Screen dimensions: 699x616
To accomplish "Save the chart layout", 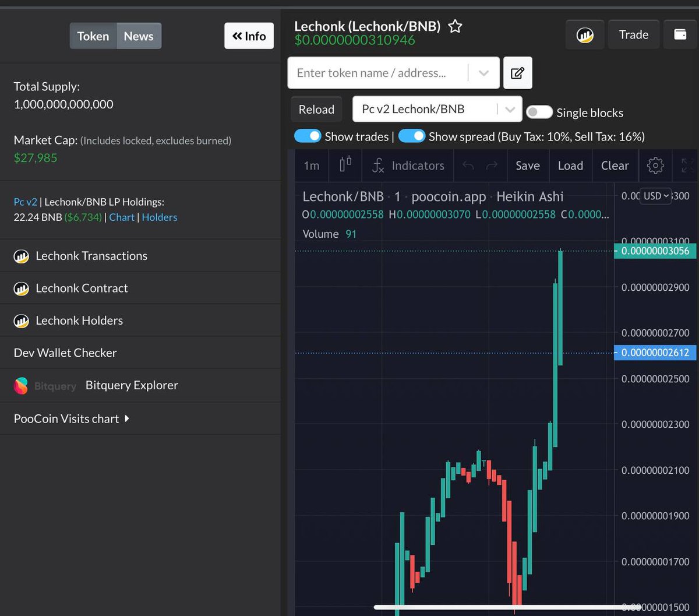I will pos(528,166).
